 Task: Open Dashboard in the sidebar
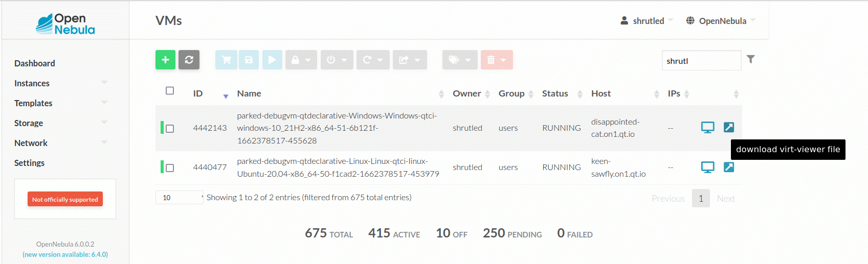(x=35, y=63)
